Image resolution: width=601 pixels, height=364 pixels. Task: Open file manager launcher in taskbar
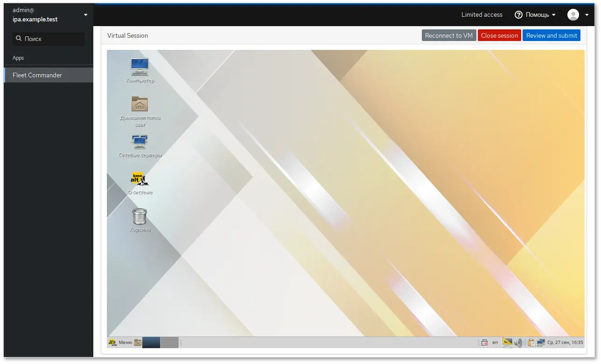138,343
